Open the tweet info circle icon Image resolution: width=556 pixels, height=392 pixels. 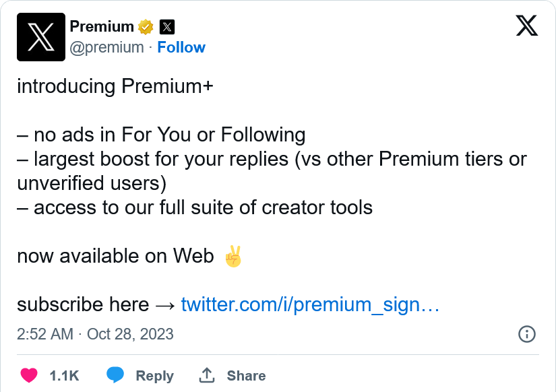(x=526, y=334)
